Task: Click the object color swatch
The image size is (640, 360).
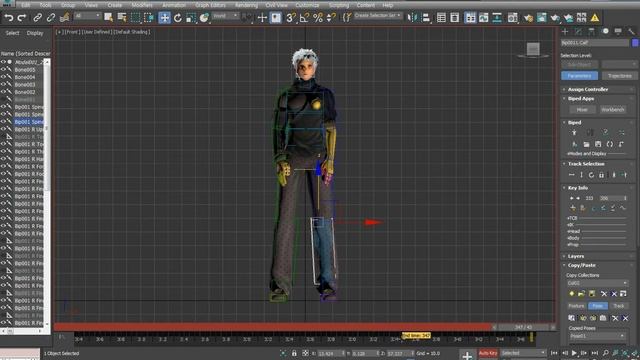Action: point(635,43)
